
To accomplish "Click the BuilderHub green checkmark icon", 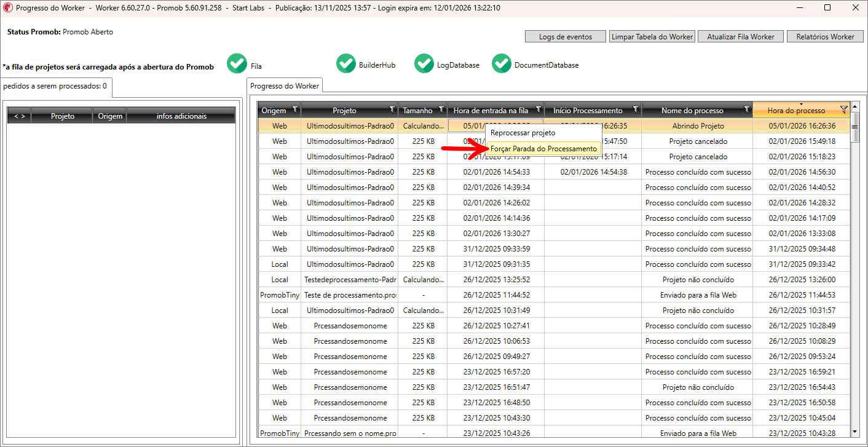I will [346, 64].
